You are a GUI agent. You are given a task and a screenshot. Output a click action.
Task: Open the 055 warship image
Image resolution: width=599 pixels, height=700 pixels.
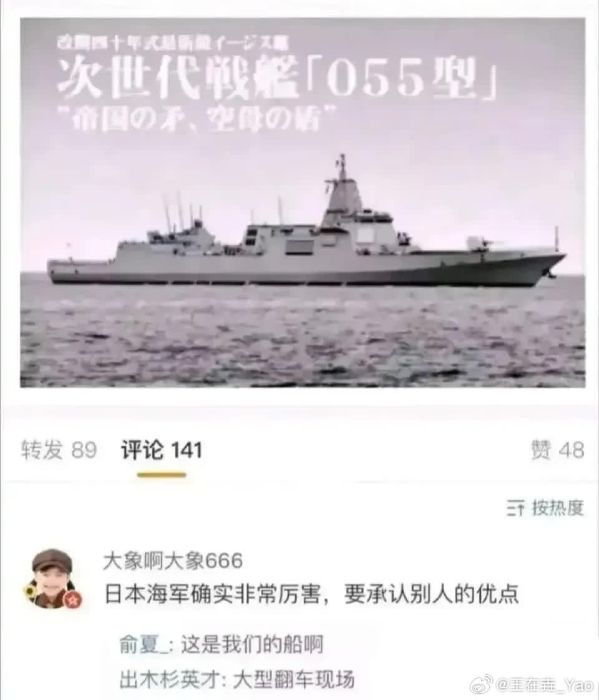point(303,202)
